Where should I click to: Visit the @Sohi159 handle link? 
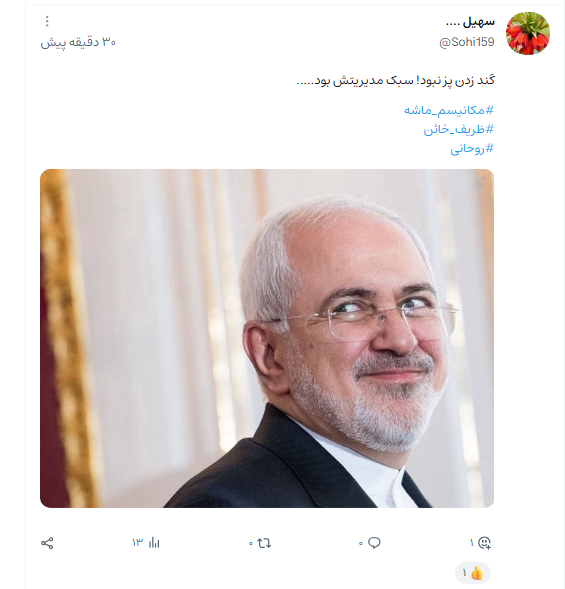[467, 42]
